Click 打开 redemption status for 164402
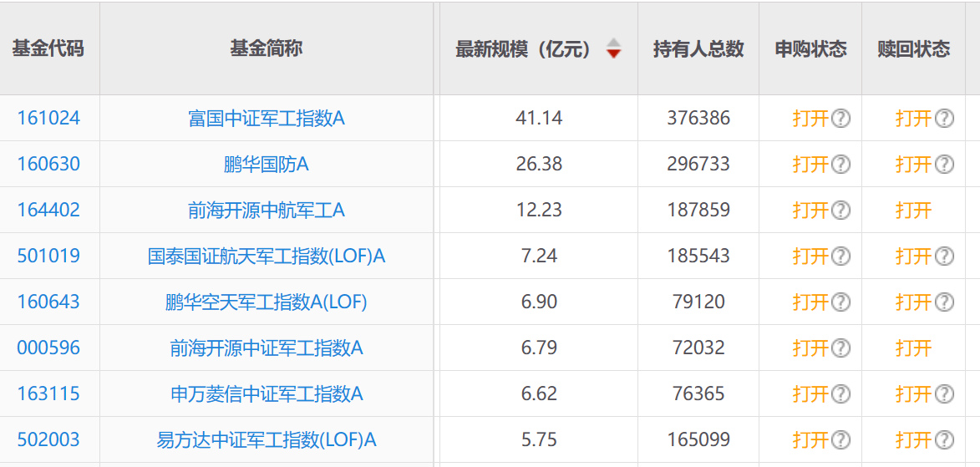This screenshot has width=980, height=467. click(914, 210)
